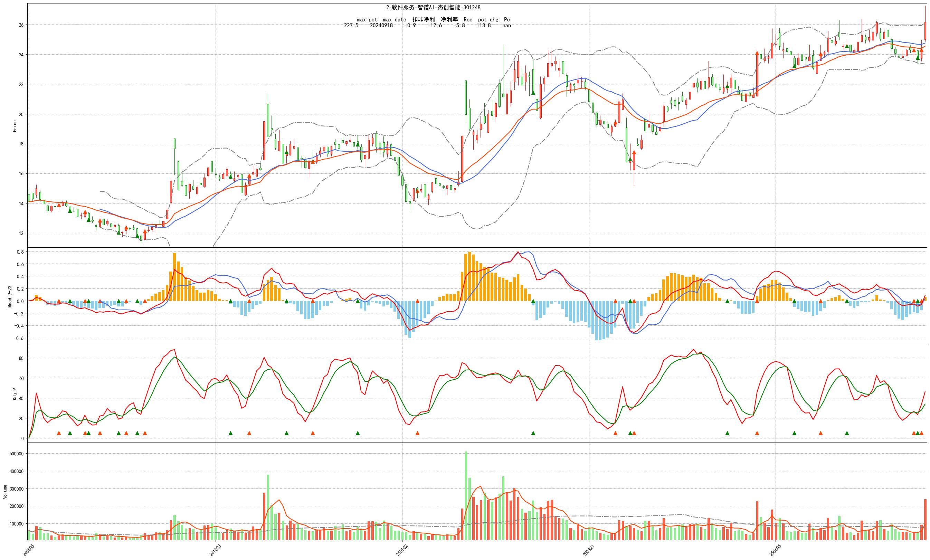Click the max_pct column header
This screenshot has width=930, height=560.
coord(367,20)
